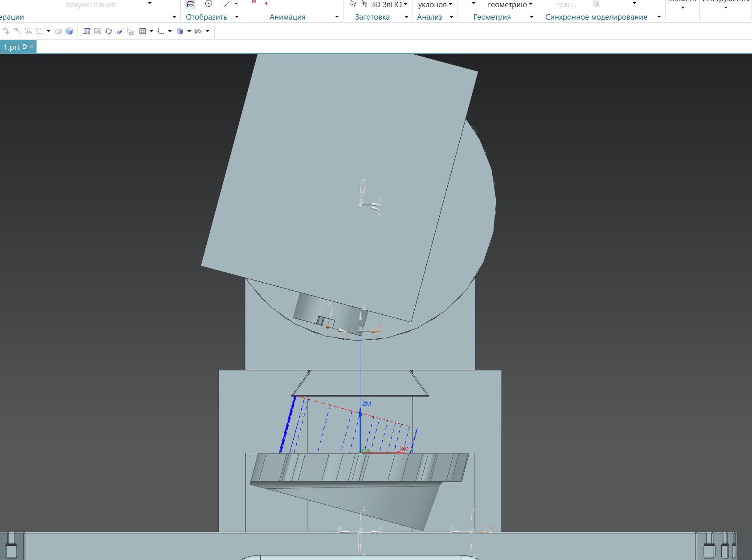The image size is (752, 560).
Task: Activate the rotate view tool
Action: 109,31
